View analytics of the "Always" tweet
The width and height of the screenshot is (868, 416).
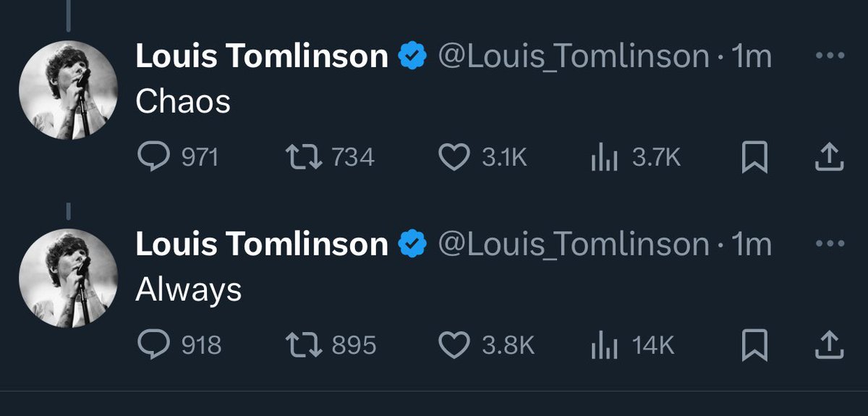603,346
